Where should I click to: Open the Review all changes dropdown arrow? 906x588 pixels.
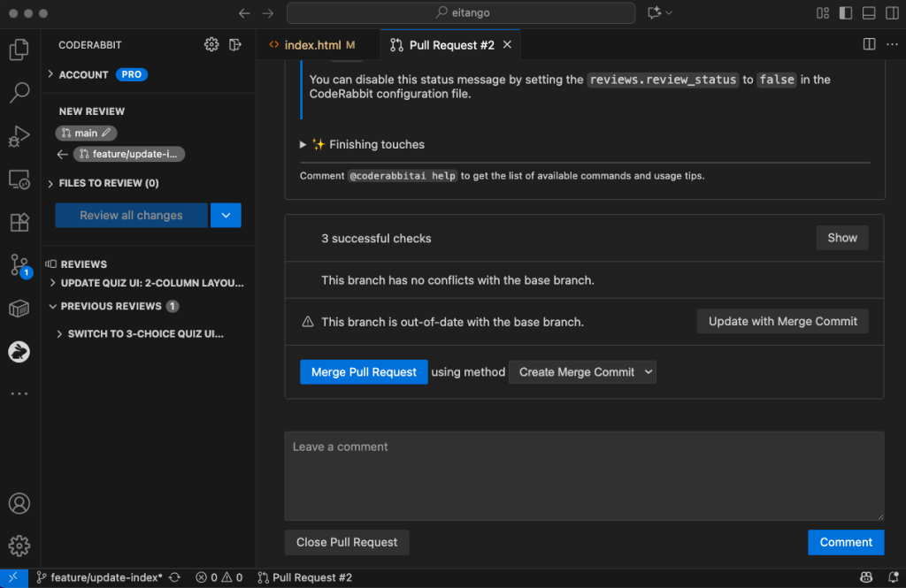pos(226,215)
